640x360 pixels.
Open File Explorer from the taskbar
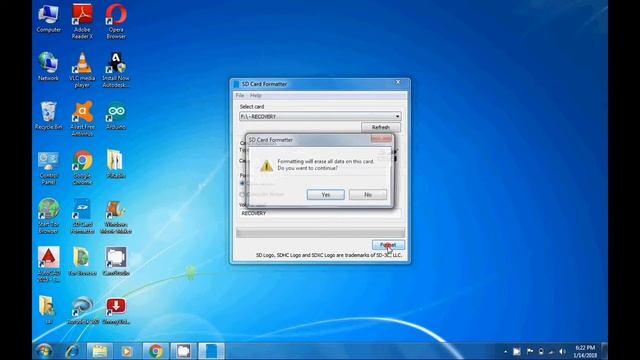[x=100, y=351]
